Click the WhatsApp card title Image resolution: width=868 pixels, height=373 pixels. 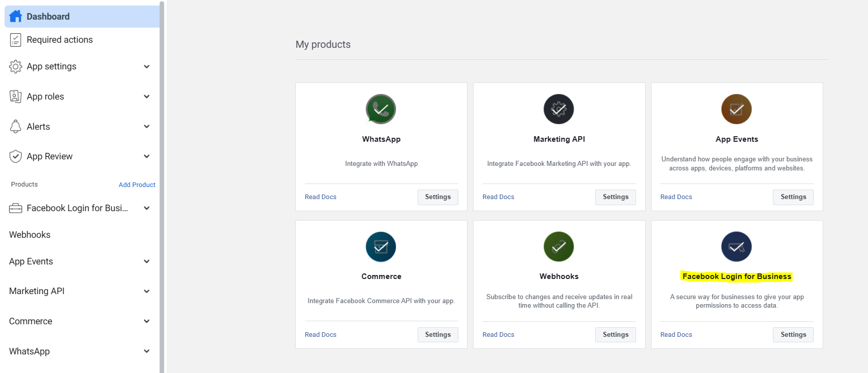point(381,139)
